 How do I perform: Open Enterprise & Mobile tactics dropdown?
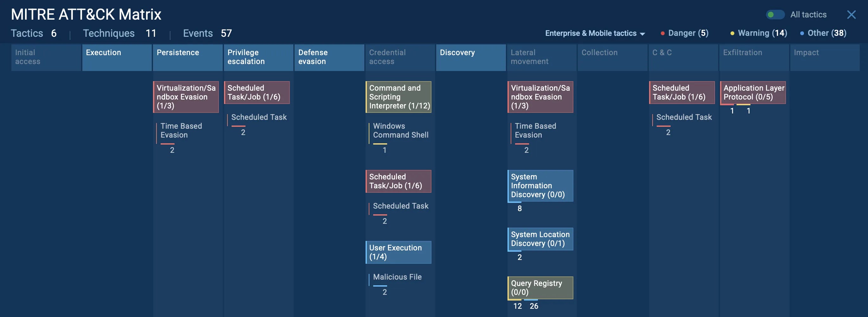pyautogui.click(x=595, y=33)
